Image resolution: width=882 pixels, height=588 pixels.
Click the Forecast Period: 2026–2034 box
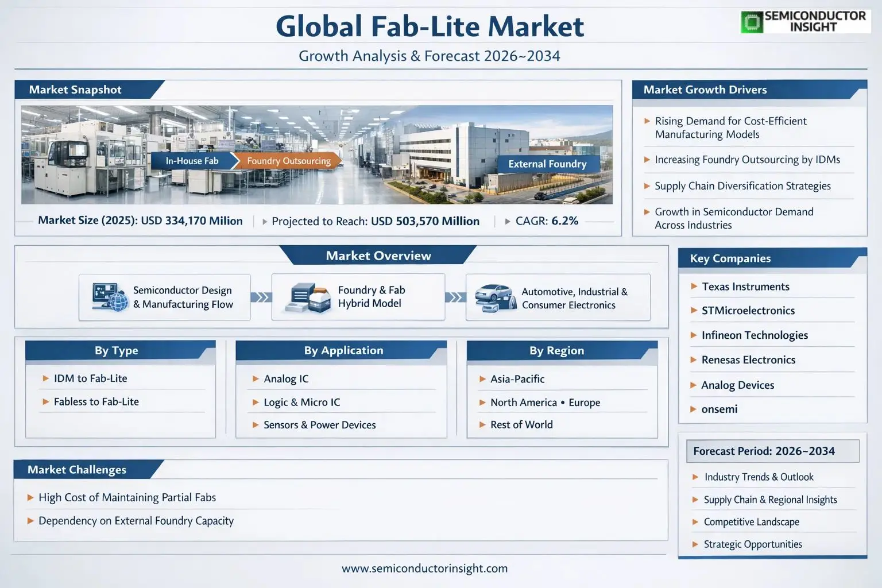click(x=772, y=451)
